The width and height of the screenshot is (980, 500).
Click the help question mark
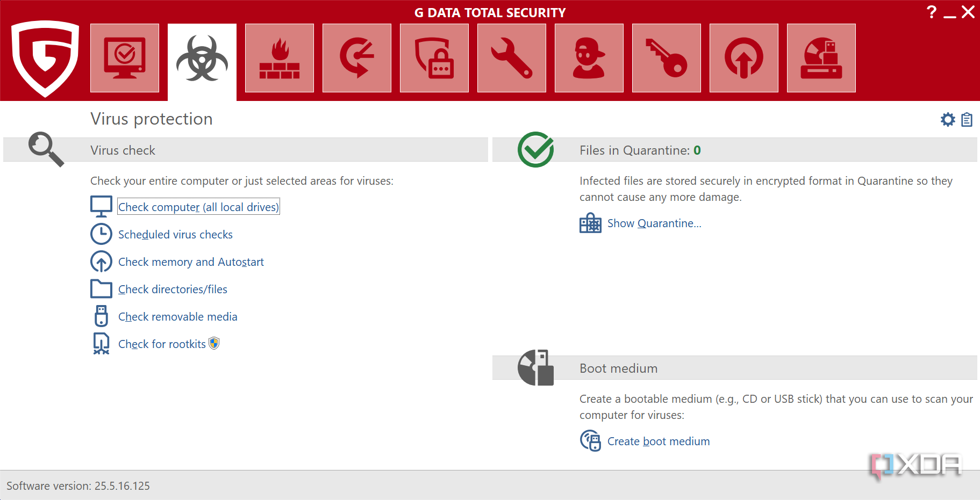[932, 12]
